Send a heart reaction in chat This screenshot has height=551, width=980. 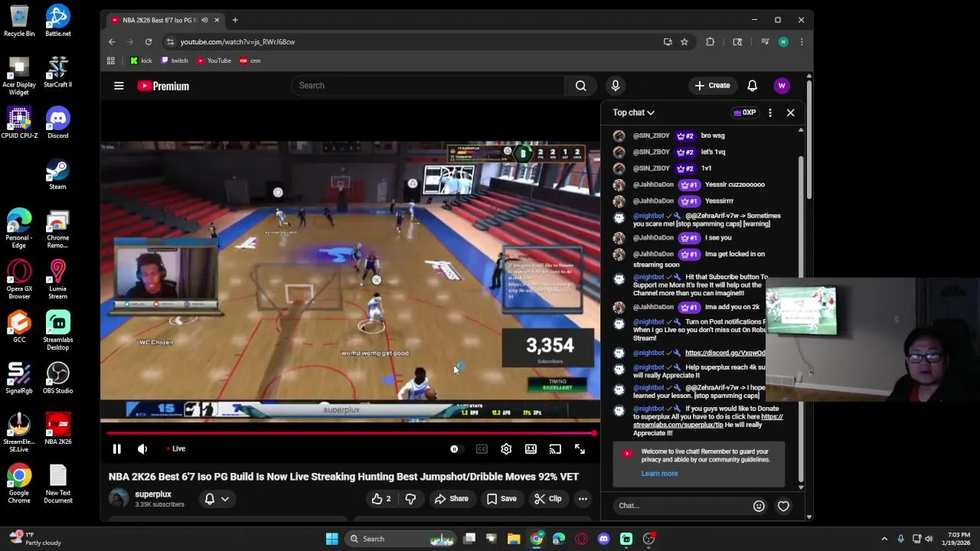coord(783,506)
